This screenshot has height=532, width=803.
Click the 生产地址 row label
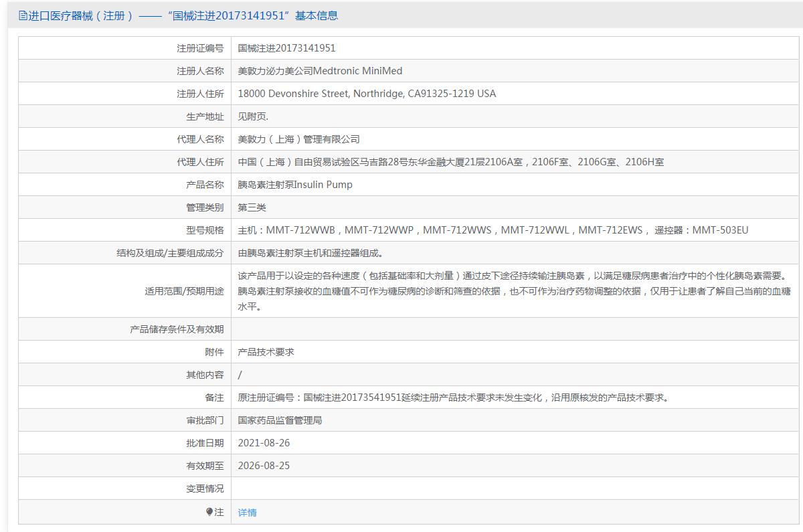pyautogui.click(x=205, y=116)
